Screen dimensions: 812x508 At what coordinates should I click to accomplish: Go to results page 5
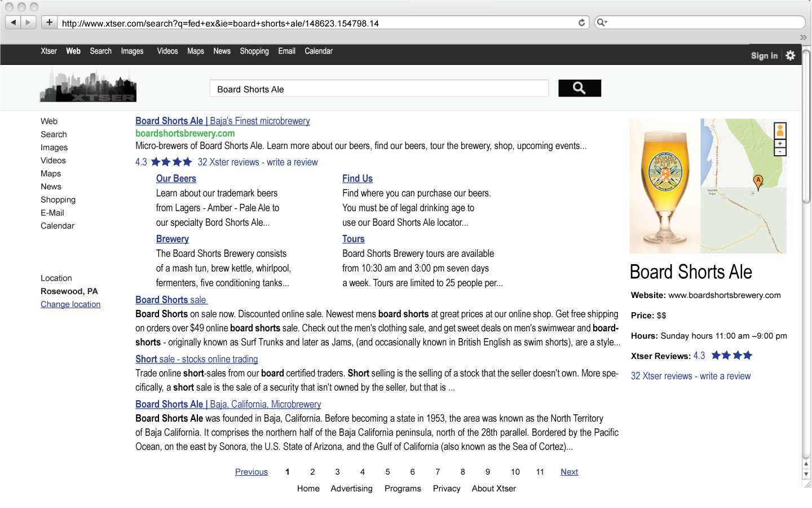[387, 472]
